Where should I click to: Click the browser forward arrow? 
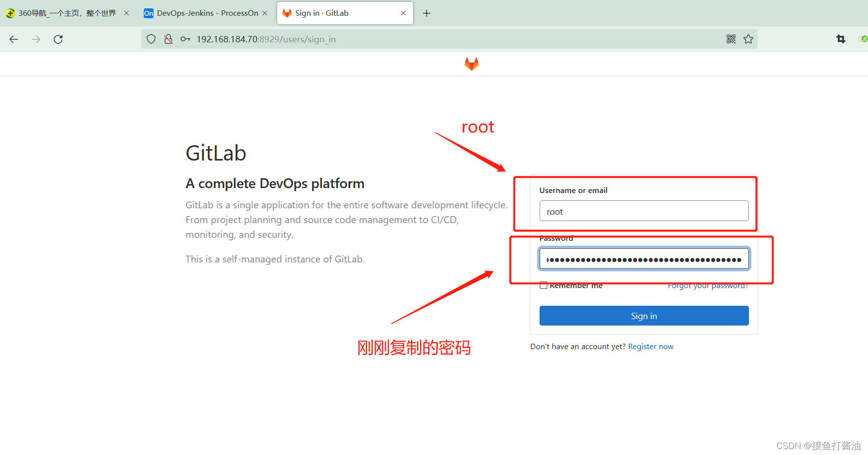[36, 39]
